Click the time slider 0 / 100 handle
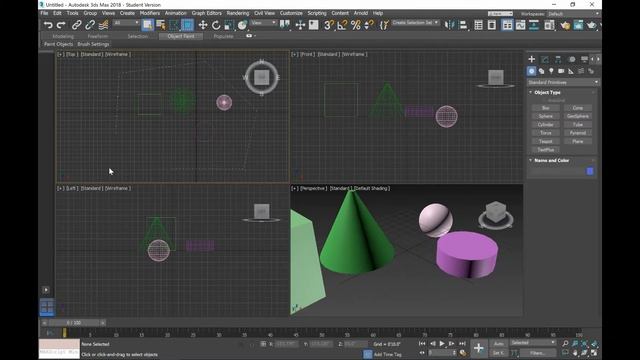 point(73,323)
